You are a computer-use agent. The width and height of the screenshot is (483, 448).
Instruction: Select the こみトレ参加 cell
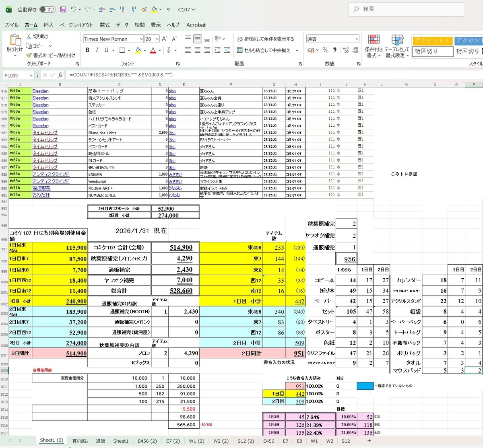pos(404,174)
